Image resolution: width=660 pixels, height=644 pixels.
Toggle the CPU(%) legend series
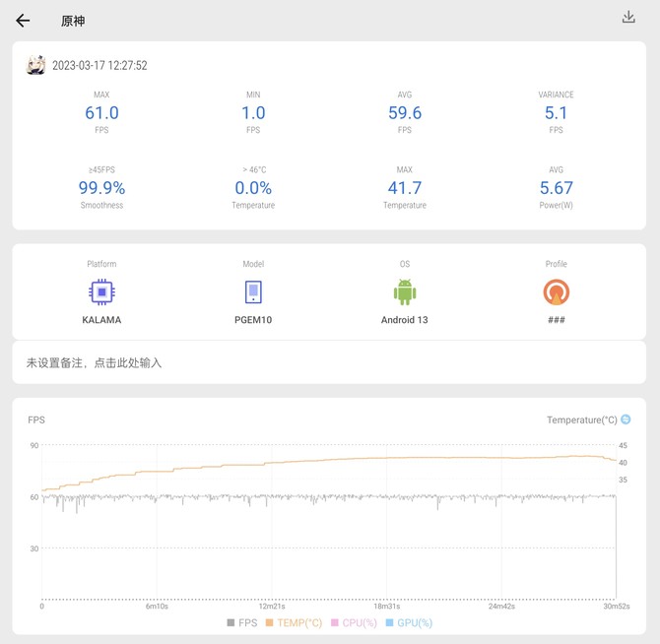(355, 622)
